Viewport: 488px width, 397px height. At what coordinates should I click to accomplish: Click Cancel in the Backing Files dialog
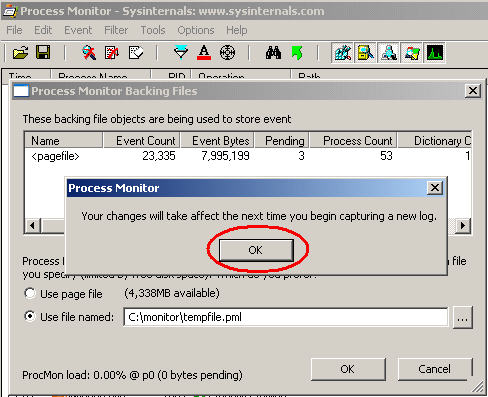(435, 369)
